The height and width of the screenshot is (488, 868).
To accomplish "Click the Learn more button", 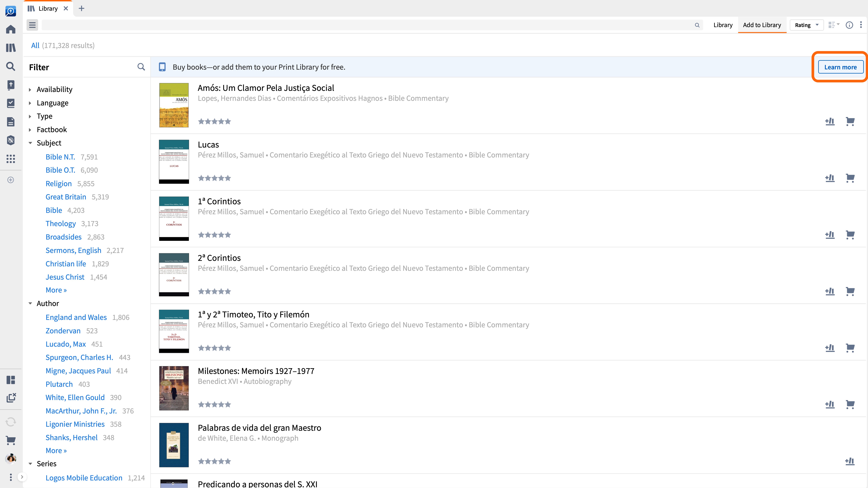I will click(x=840, y=67).
